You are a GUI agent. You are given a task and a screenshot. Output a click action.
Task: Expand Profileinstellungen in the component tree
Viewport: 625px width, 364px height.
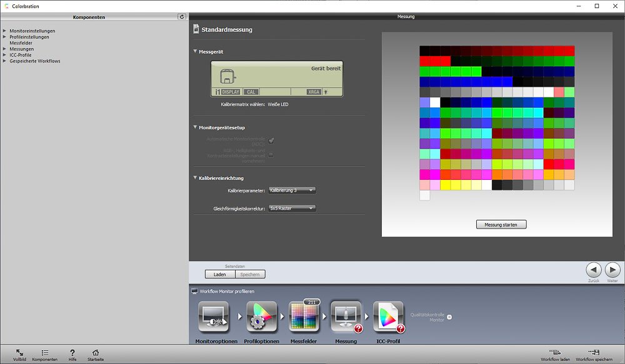click(4, 37)
